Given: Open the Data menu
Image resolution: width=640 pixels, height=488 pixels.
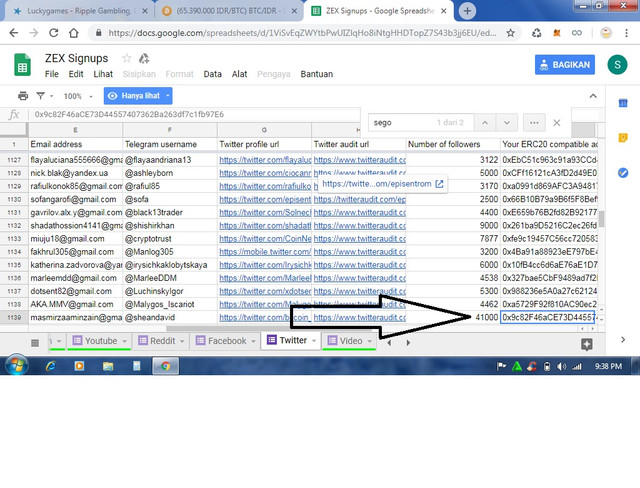Looking at the screenshot, I should pyautogui.click(x=213, y=74).
